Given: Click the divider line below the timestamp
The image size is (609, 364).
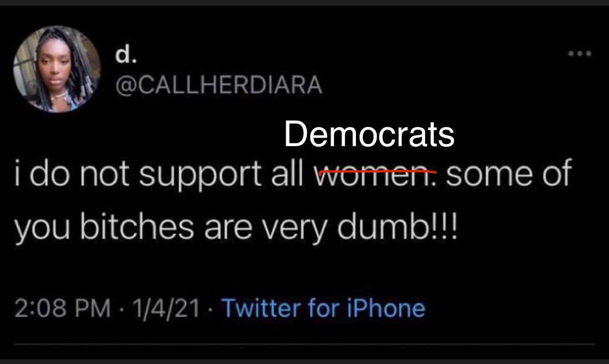Looking at the screenshot, I should point(304,344).
